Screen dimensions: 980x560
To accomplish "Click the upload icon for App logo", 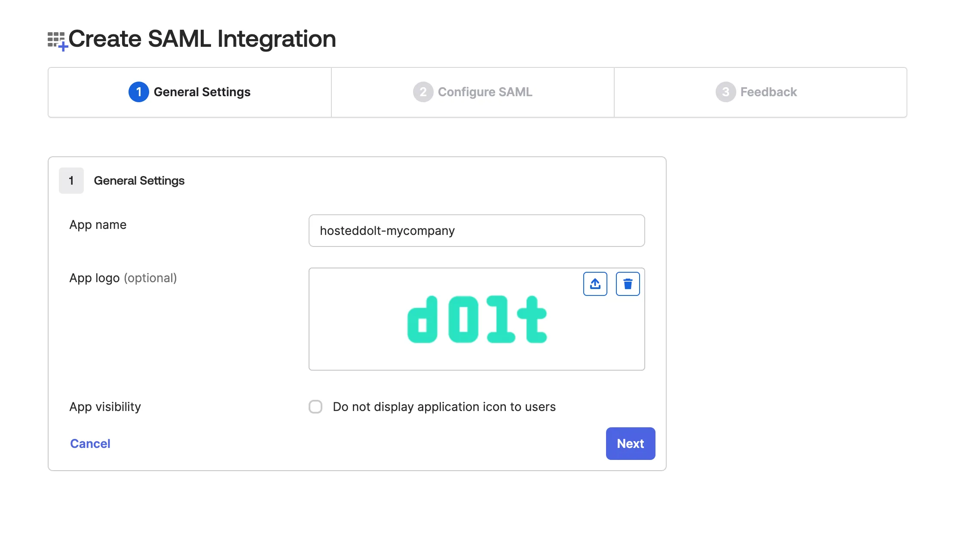I will tap(595, 283).
